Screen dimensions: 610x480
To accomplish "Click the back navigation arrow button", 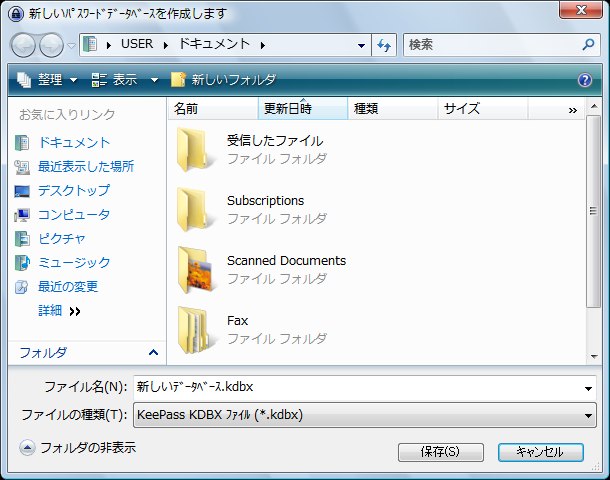I will (x=23, y=45).
